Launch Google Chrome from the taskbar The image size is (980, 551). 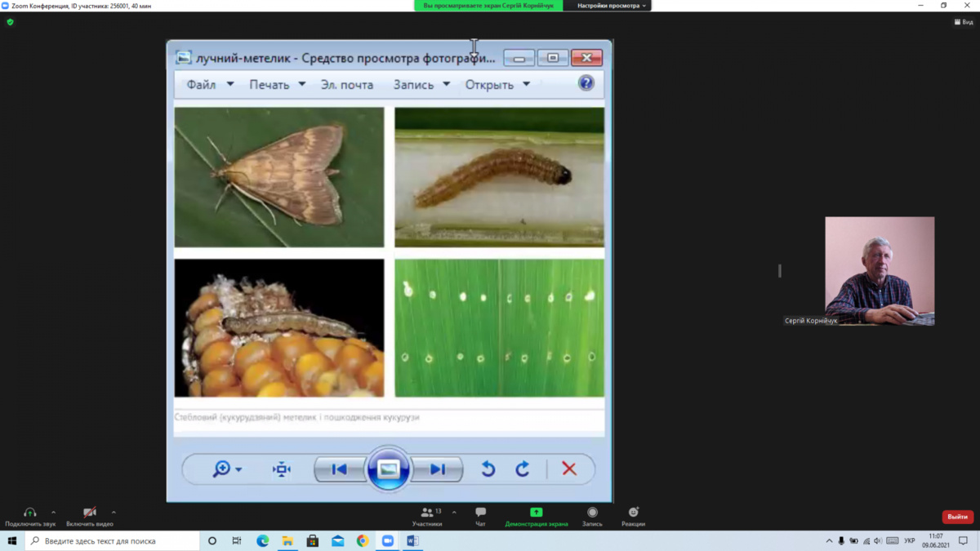click(363, 540)
